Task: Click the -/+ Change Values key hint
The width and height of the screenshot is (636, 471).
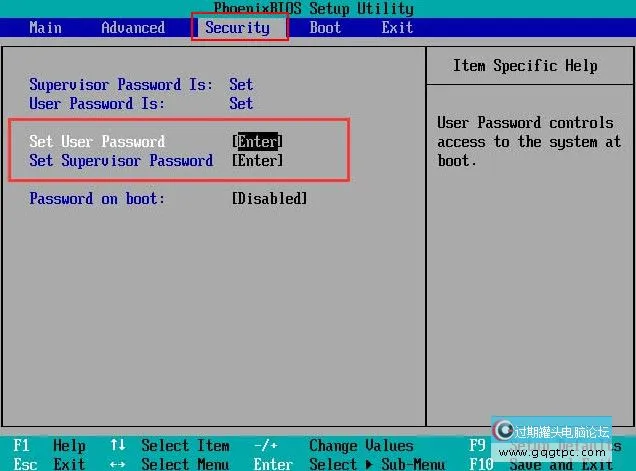Action: (265, 446)
